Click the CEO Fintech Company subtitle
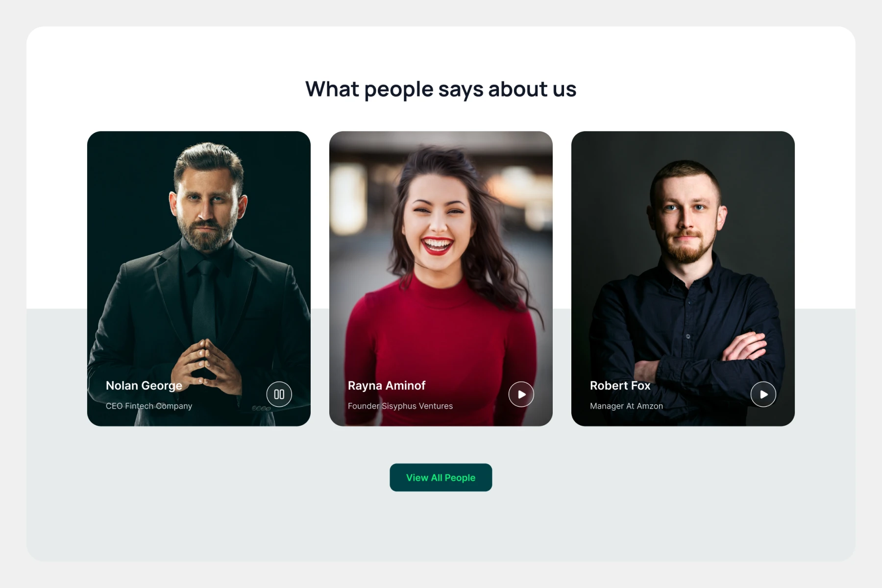The width and height of the screenshot is (882, 588). 149,406
